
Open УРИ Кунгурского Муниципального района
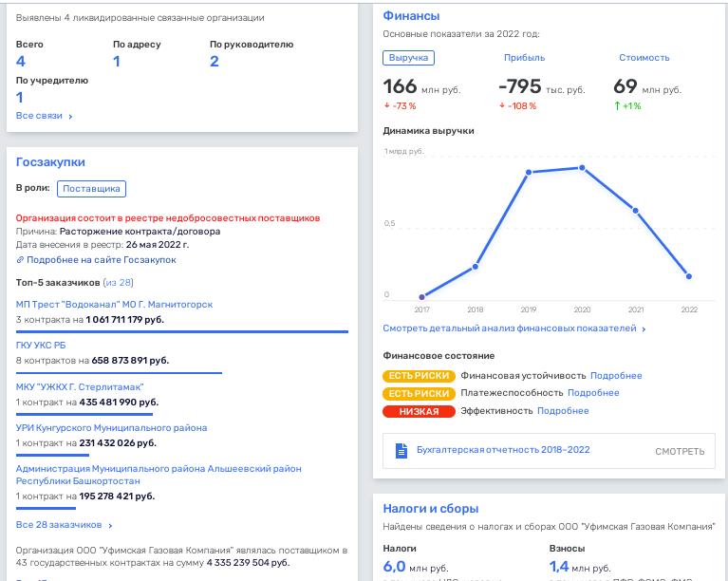pyautogui.click(x=111, y=428)
